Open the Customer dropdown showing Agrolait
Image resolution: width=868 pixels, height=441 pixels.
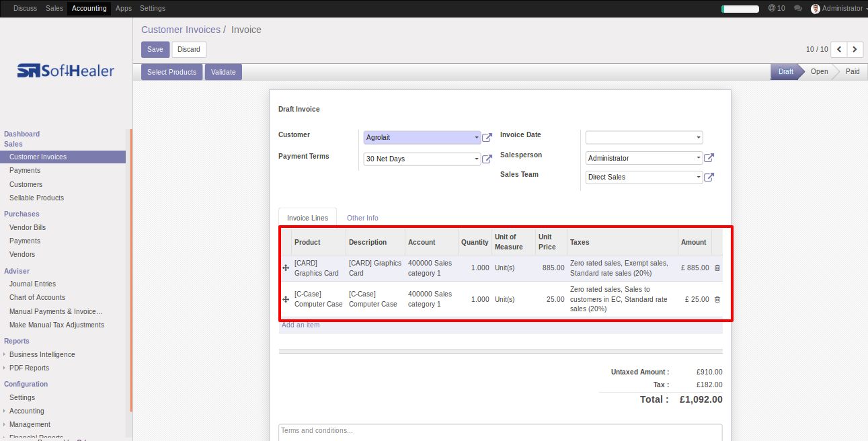tap(422, 137)
